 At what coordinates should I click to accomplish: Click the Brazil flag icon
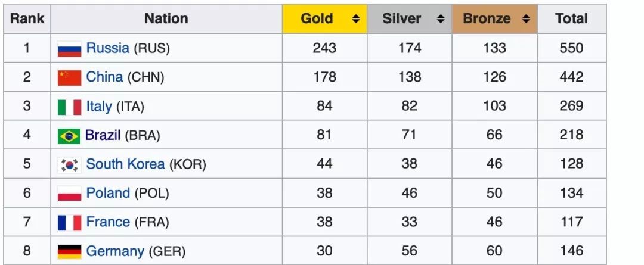tap(69, 136)
